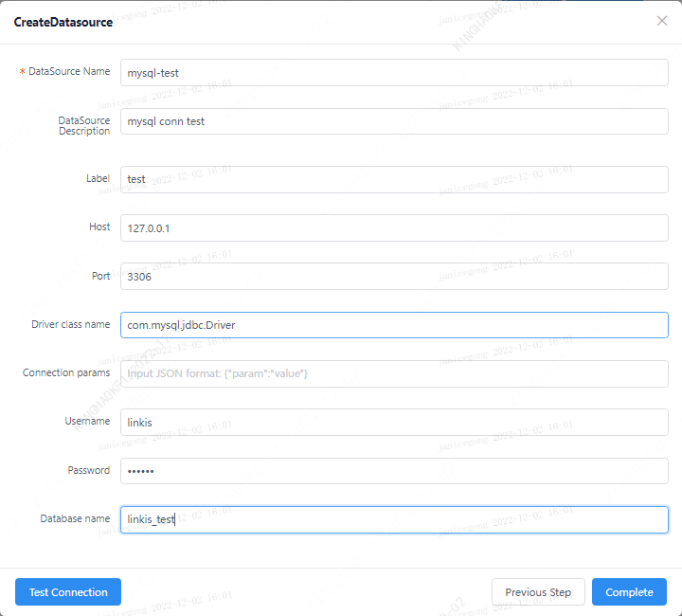Focus the DataSource Name input field
Image resolution: width=682 pixels, height=616 pixels.
[394, 73]
